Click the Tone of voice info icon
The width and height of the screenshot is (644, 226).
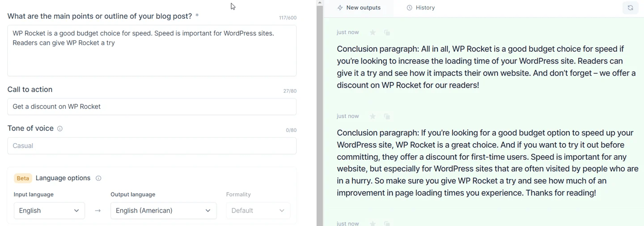click(60, 128)
